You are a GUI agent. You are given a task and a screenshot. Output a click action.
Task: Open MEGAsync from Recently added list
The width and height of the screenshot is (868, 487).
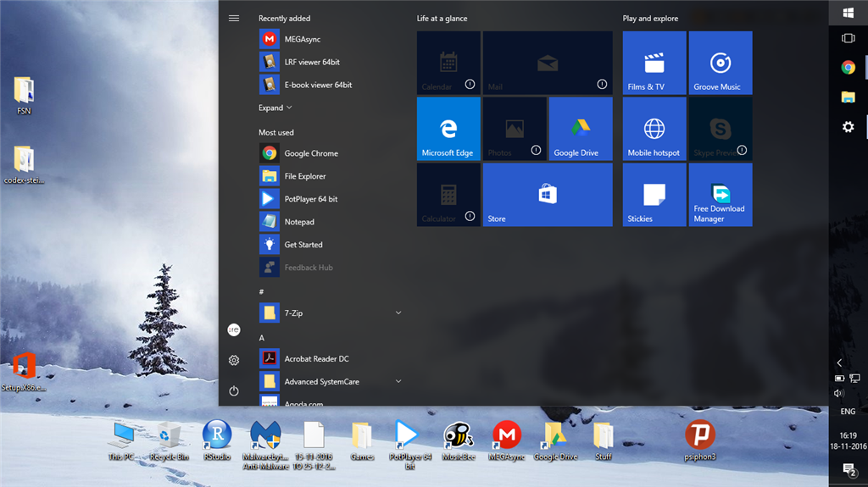pos(331,39)
